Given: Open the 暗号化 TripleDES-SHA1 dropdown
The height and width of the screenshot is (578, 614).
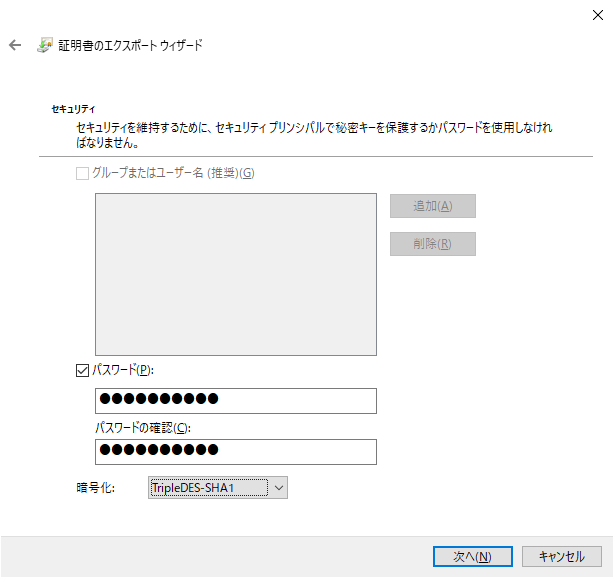Looking at the screenshot, I should pyautogui.click(x=218, y=488).
